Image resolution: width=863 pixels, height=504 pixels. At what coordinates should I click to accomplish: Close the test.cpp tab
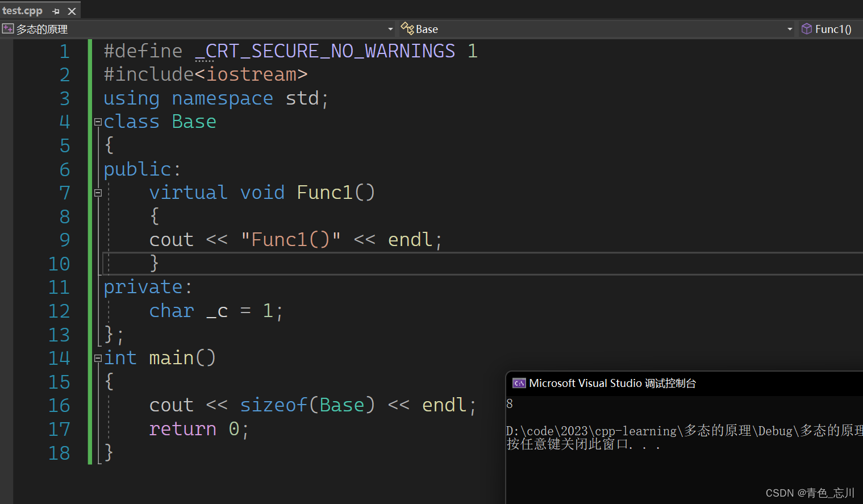click(72, 11)
